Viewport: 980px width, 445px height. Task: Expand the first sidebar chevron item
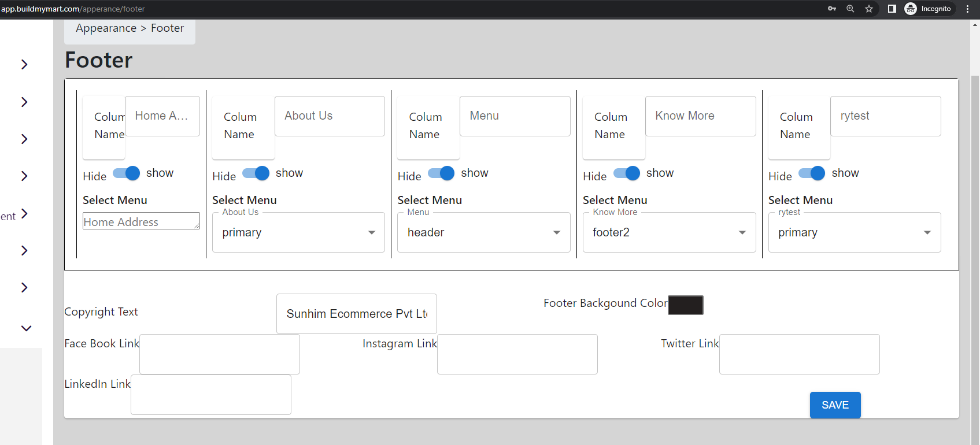coord(24,64)
